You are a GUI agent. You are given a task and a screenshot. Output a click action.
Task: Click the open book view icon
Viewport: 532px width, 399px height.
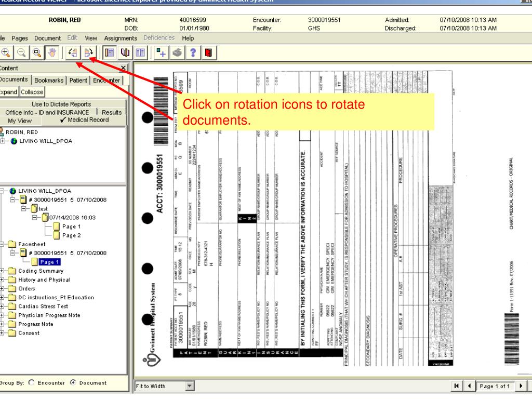tap(125, 52)
